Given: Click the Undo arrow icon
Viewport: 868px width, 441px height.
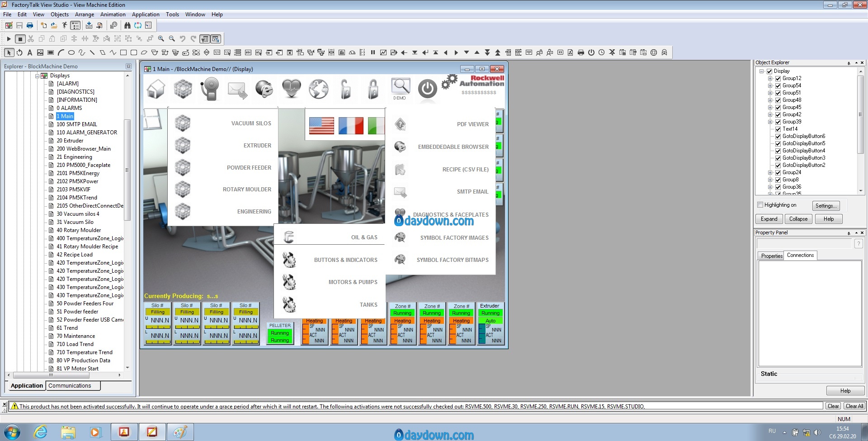Looking at the screenshot, I should 183,39.
